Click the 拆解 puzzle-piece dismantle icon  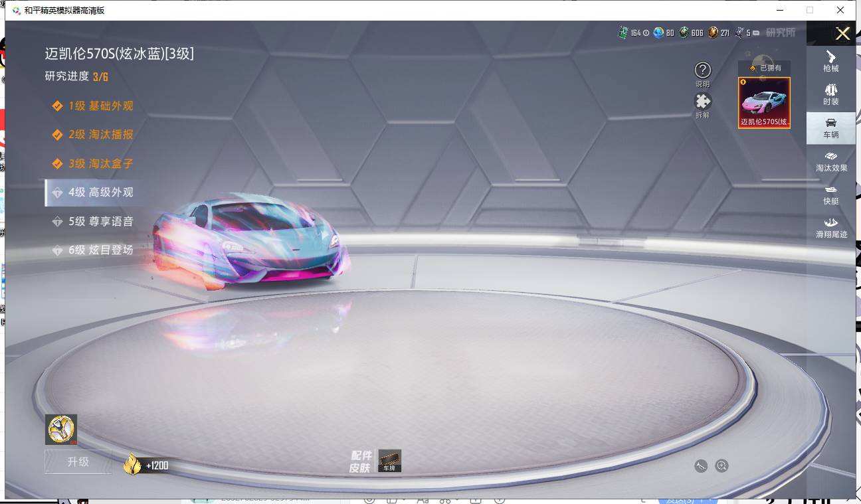coord(702,102)
